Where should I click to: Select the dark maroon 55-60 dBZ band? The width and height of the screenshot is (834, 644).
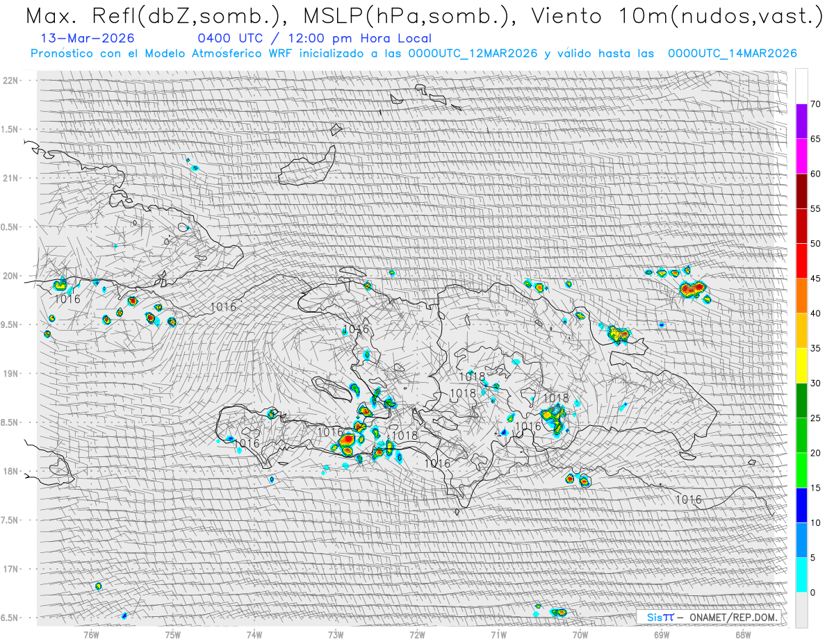click(x=801, y=191)
